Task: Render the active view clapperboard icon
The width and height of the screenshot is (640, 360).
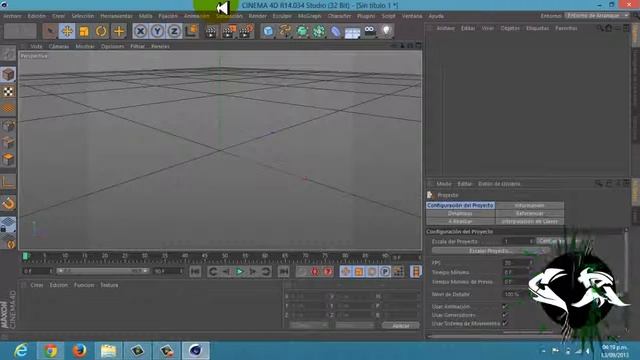Action: click(x=211, y=31)
